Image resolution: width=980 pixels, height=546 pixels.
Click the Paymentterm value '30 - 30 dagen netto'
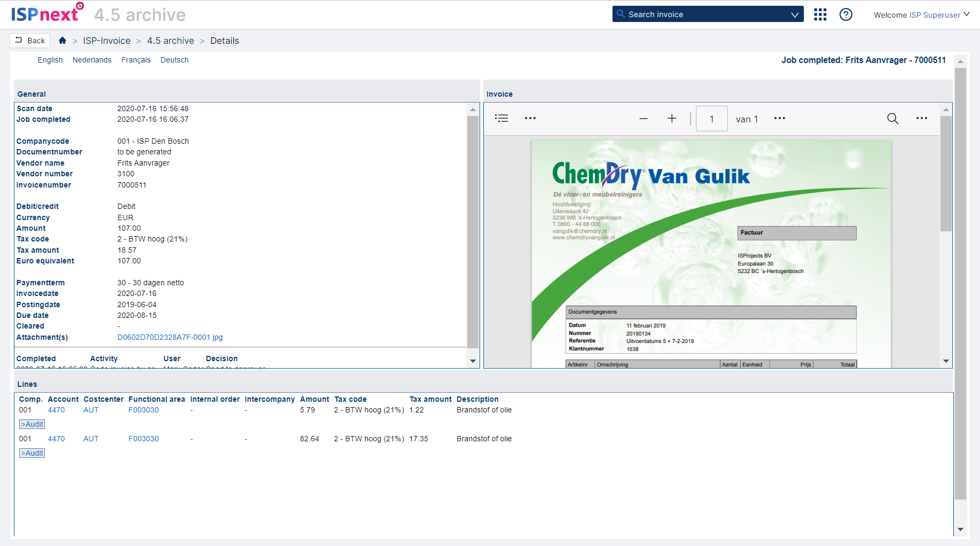(x=151, y=283)
